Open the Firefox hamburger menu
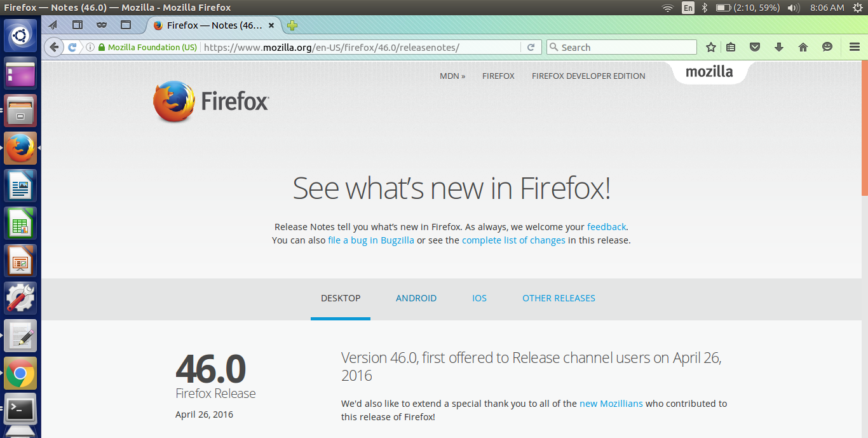The width and height of the screenshot is (868, 438). 855,47
